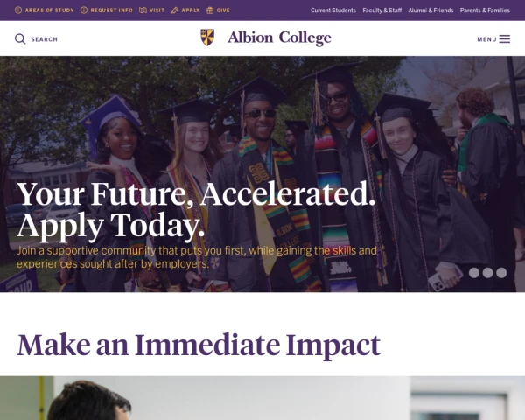This screenshot has width=525, height=420.
Task: Visit the Alumni & Friends link
Action: pos(430,10)
